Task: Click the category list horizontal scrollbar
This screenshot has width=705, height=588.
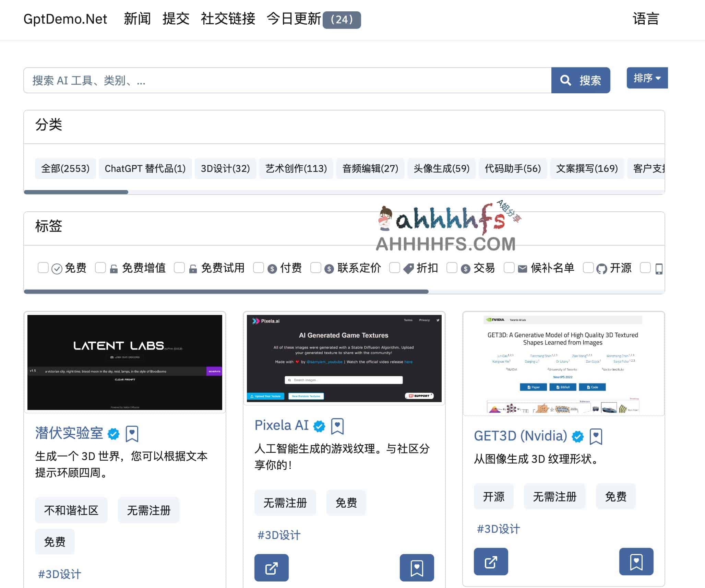Action: tap(76, 192)
